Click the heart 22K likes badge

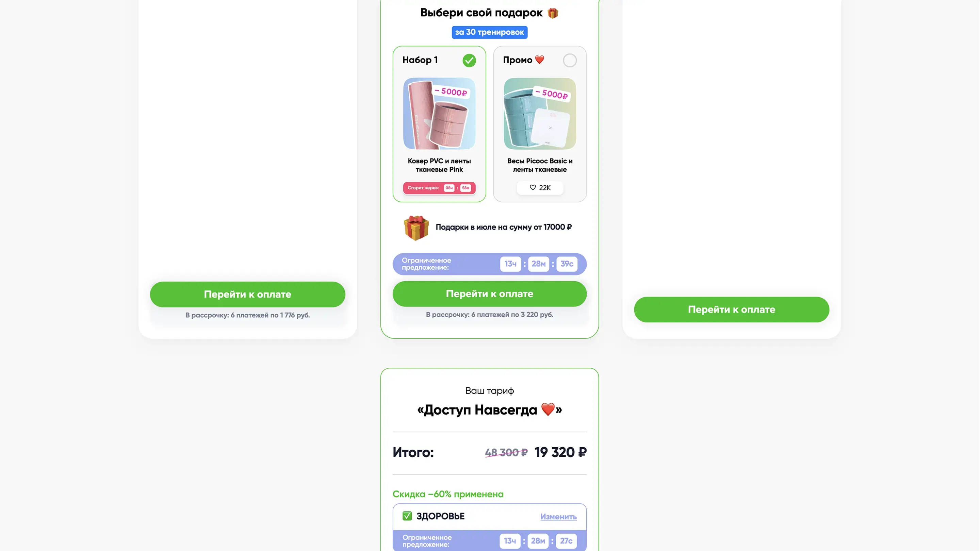pyautogui.click(x=540, y=187)
